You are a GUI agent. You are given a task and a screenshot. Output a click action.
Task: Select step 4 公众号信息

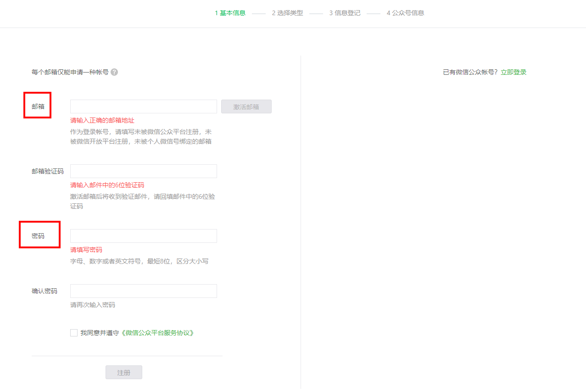coord(405,13)
